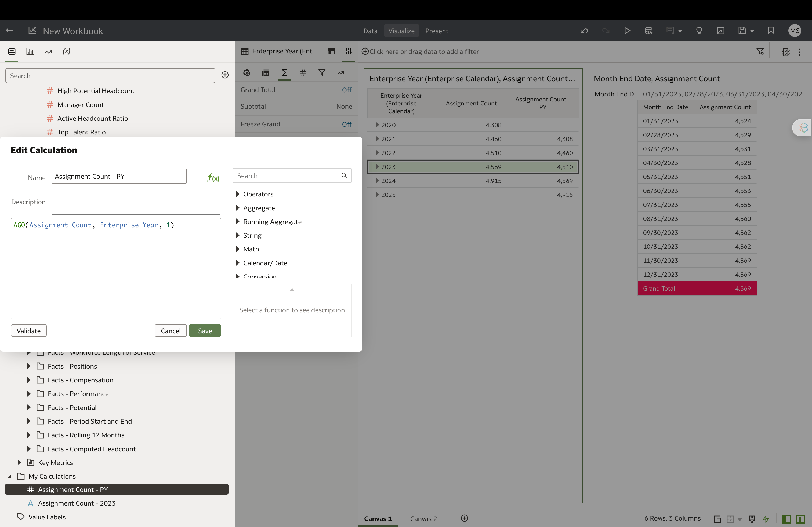Viewport: 812px width, 527px height.
Task: Click the auto-apply lightning icon
Action: 766,519
